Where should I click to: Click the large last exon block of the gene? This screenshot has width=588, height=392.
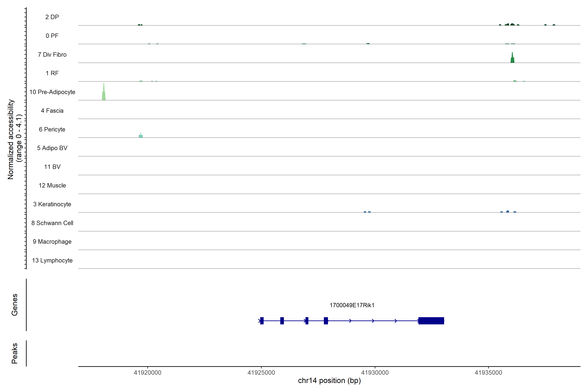pyautogui.click(x=431, y=321)
